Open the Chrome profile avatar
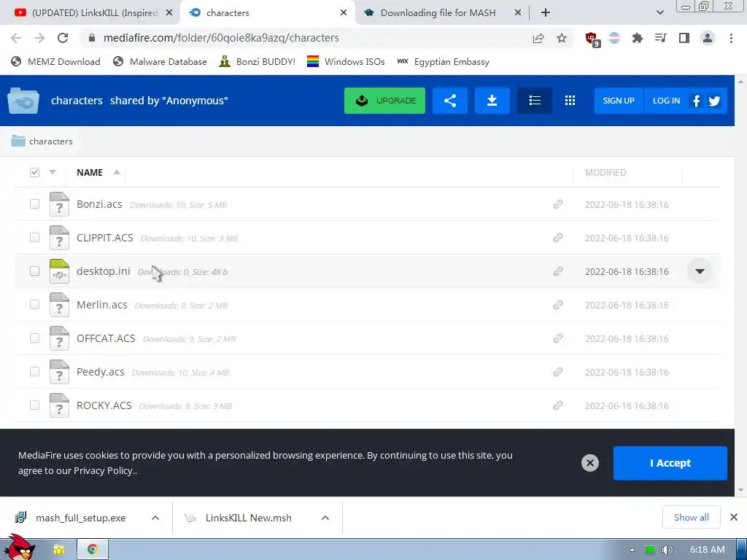747x560 pixels. coord(708,38)
